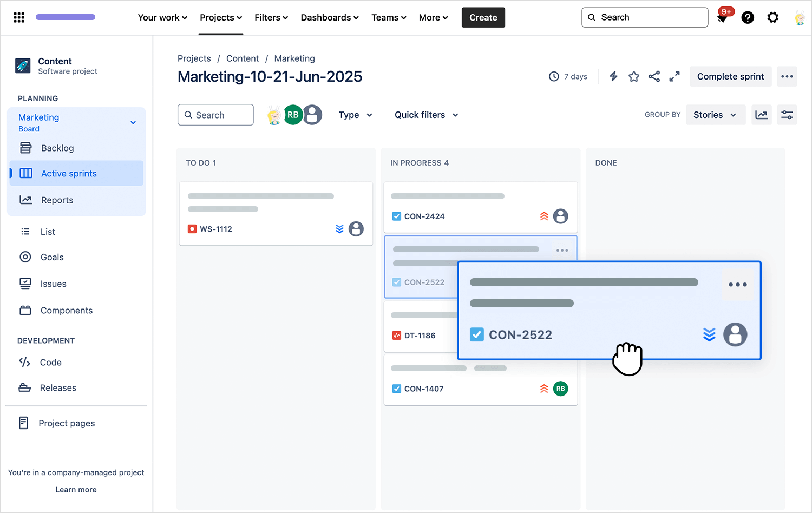Image resolution: width=812 pixels, height=513 pixels.
Task: Open the Quick filters dropdown
Action: (x=427, y=115)
